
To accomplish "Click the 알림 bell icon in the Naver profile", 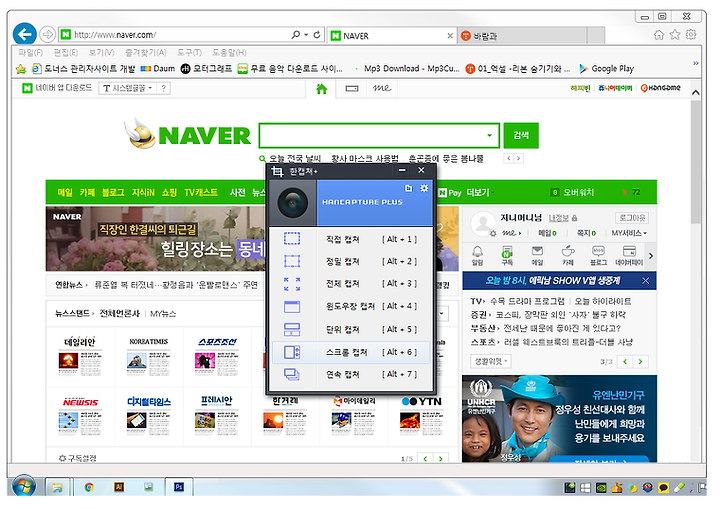I will click(x=478, y=251).
